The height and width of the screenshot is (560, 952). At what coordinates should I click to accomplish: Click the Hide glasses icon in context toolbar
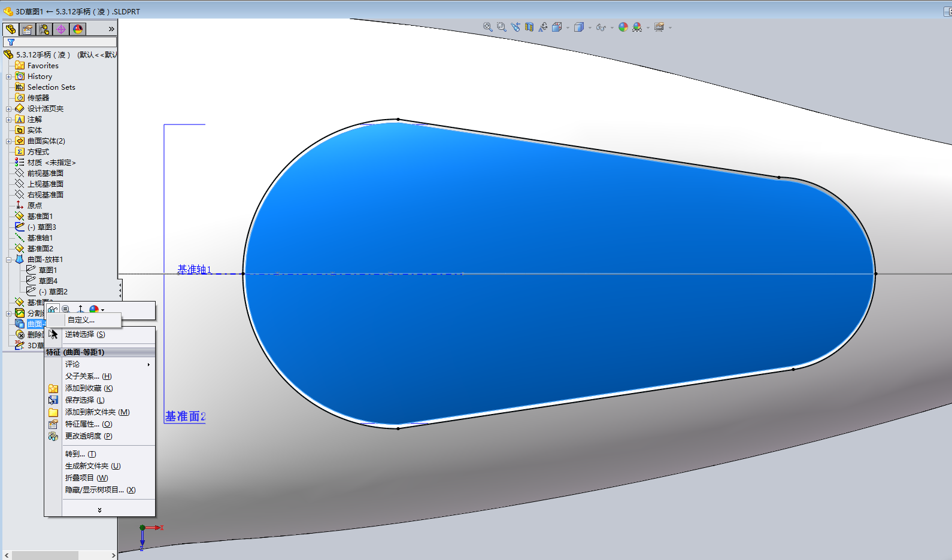(53, 309)
